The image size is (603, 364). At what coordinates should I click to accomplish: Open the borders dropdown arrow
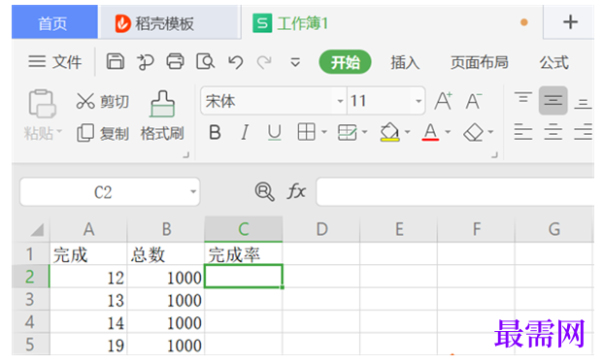point(324,132)
